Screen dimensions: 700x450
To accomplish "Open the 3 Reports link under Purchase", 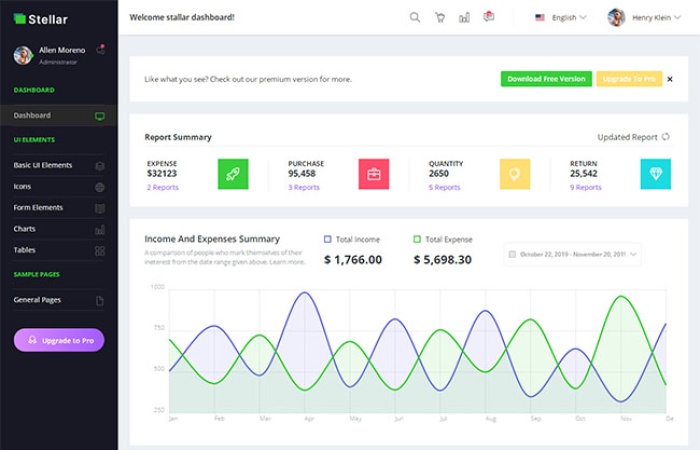I will tap(304, 188).
